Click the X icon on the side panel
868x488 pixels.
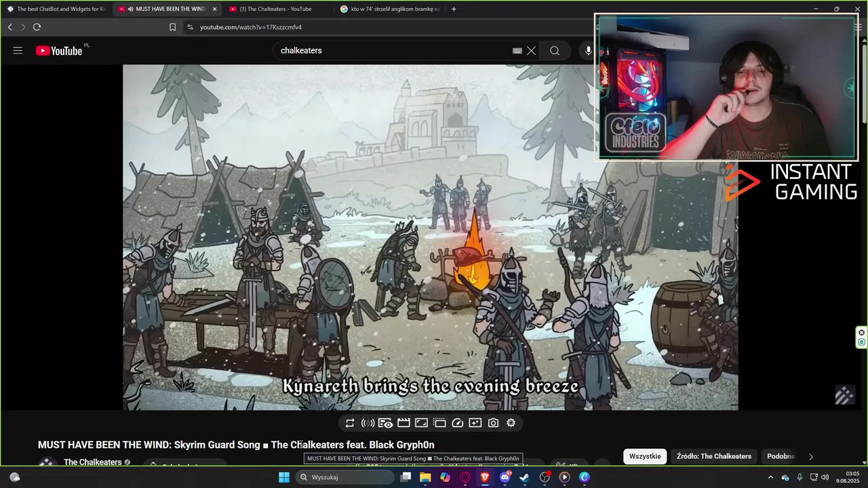pyautogui.click(x=862, y=332)
